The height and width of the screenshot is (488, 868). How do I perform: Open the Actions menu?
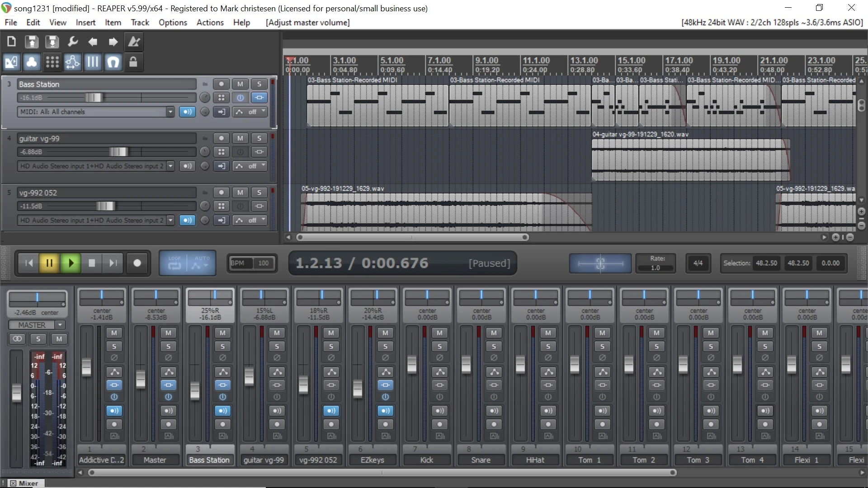coord(210,23)
